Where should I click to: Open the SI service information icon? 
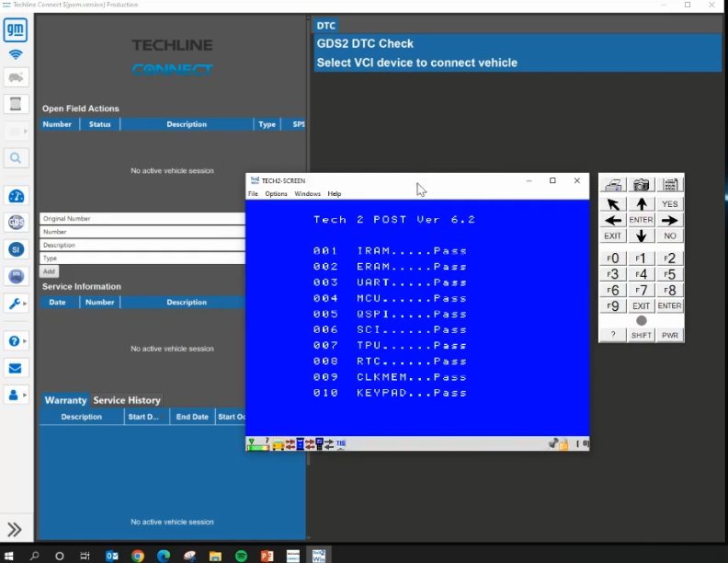click(16, 249)
